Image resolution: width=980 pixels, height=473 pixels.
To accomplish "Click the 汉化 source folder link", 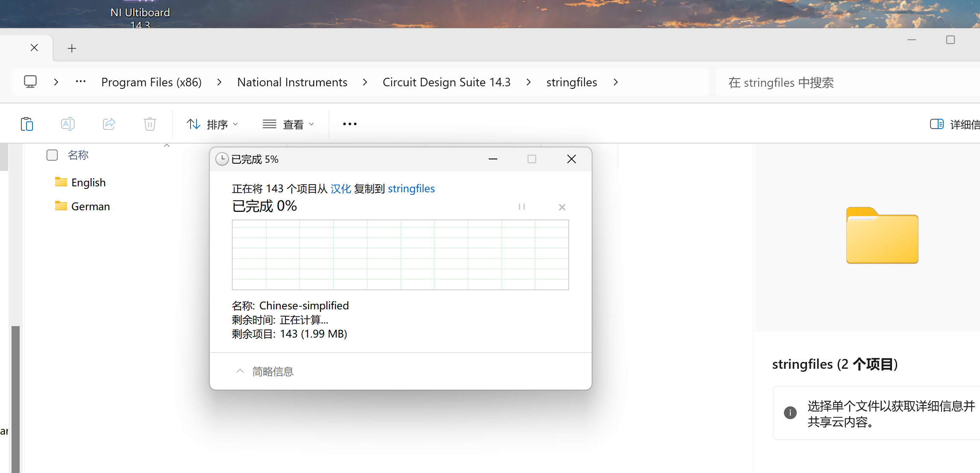I will pos(340,189).
